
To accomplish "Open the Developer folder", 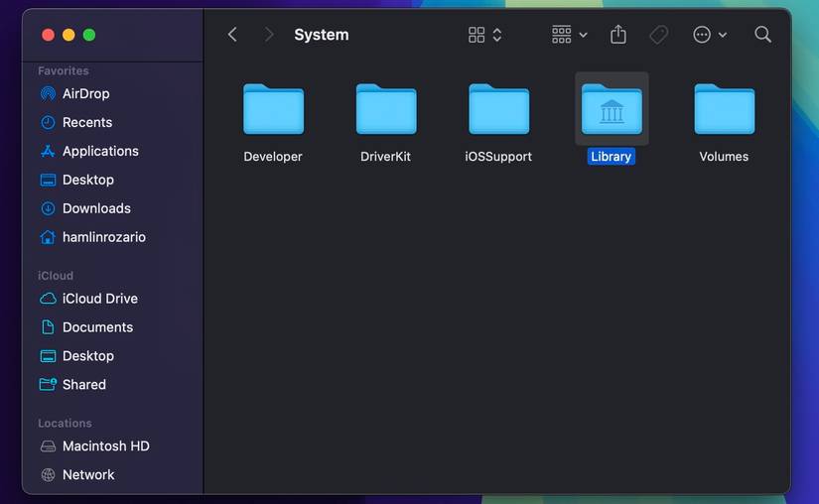I will (x=273, y=110).
